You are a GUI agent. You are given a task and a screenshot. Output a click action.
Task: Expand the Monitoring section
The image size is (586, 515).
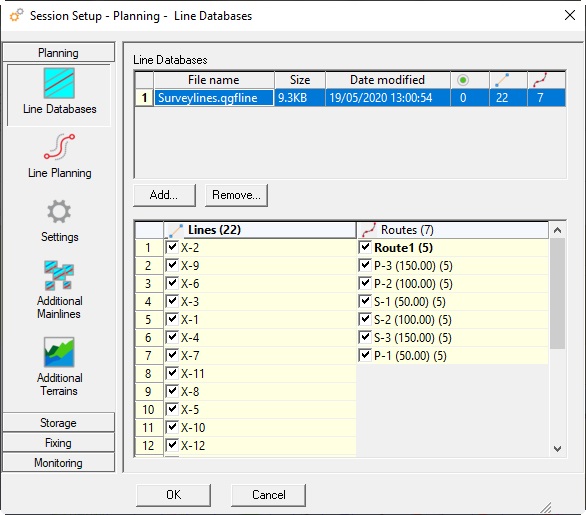(x=58, y=463)
